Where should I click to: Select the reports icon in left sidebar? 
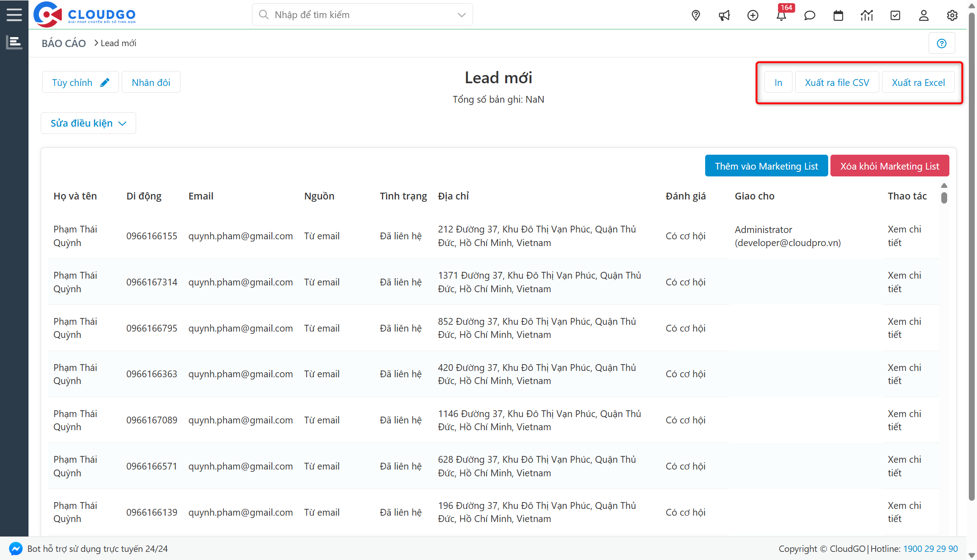pos(14,42)
